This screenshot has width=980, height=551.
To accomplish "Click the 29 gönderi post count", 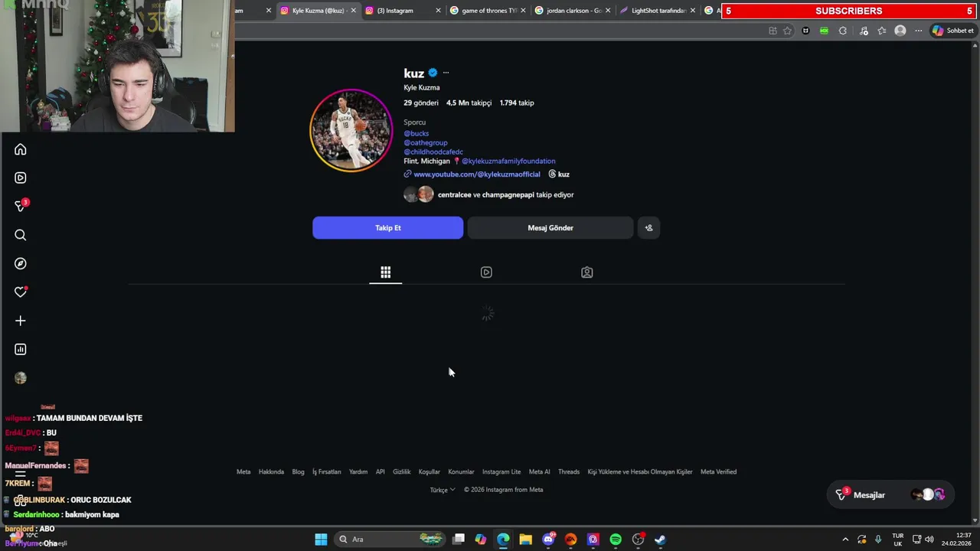I will (x=421, y=103).
